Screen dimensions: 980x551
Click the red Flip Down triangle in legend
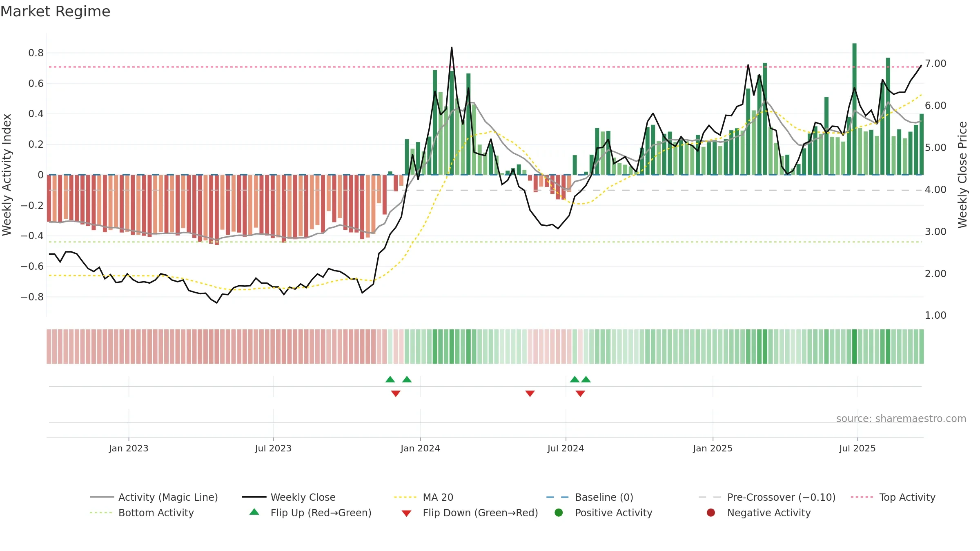coord(406,513)
